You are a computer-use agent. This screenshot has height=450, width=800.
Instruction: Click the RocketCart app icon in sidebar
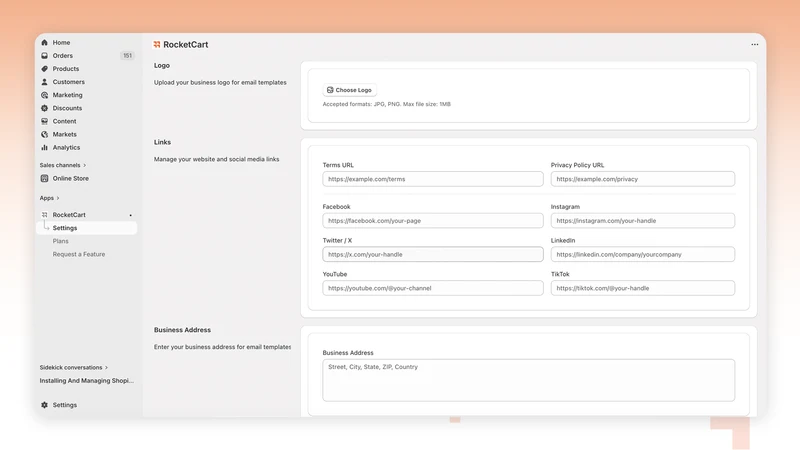(x=44, y=215)
